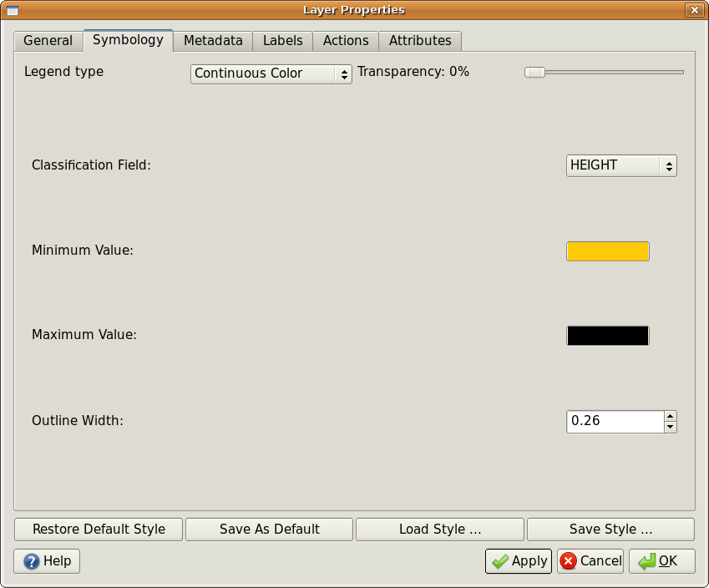This screenshot has height=588, width=709.
Task: View the Attributes tab
Action: [x=419, y=40]
